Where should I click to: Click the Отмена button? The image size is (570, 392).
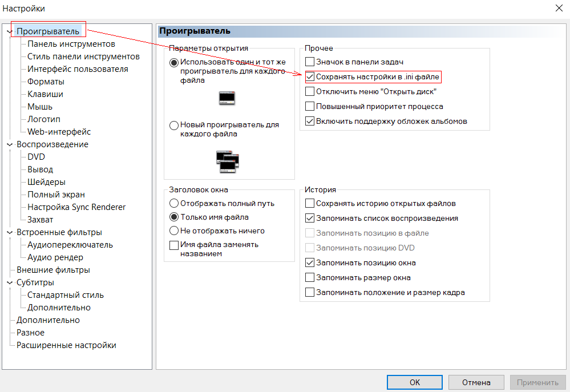point(476,382)
